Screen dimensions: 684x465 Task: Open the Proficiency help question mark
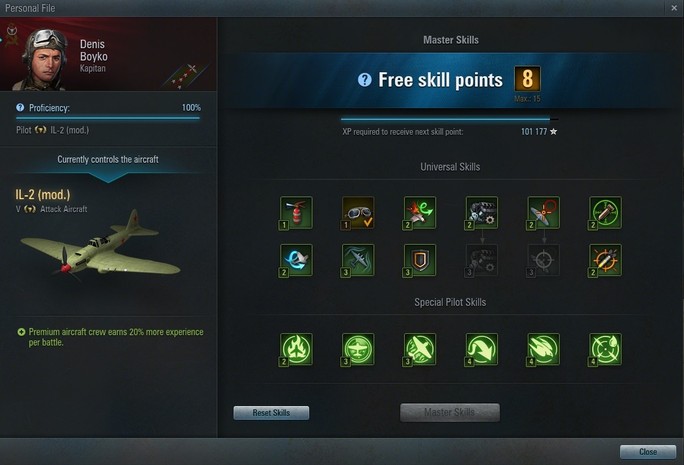click(20, 107)
